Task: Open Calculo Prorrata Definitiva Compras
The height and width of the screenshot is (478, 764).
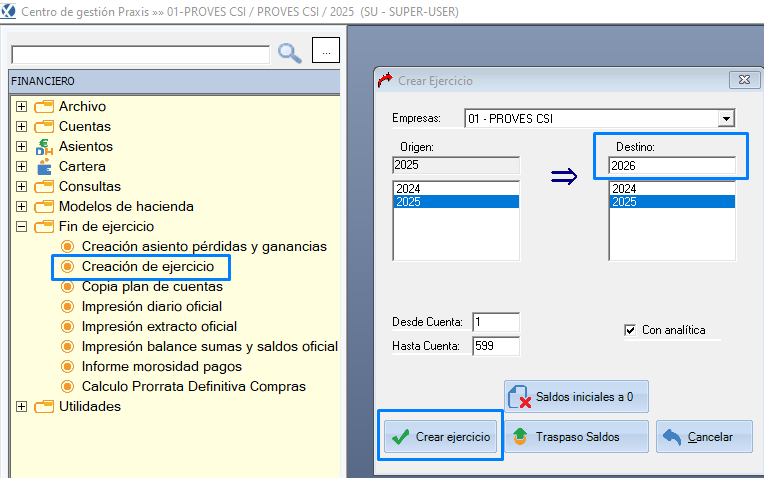Action: click(x=193, y=386)
